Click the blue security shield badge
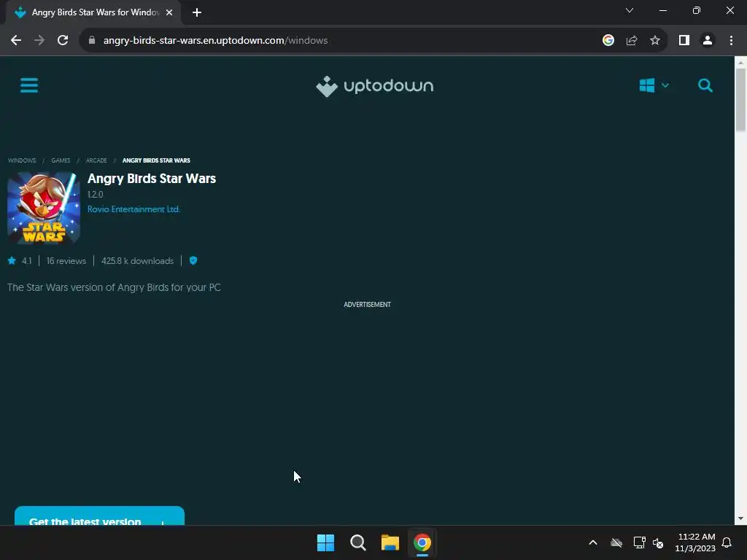Screen dimensions: 747x560 (193, 260)
